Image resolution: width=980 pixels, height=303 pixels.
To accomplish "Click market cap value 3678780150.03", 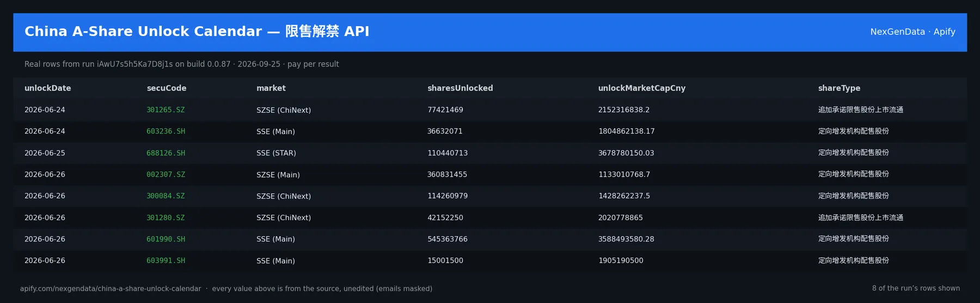I will (626, 153).
